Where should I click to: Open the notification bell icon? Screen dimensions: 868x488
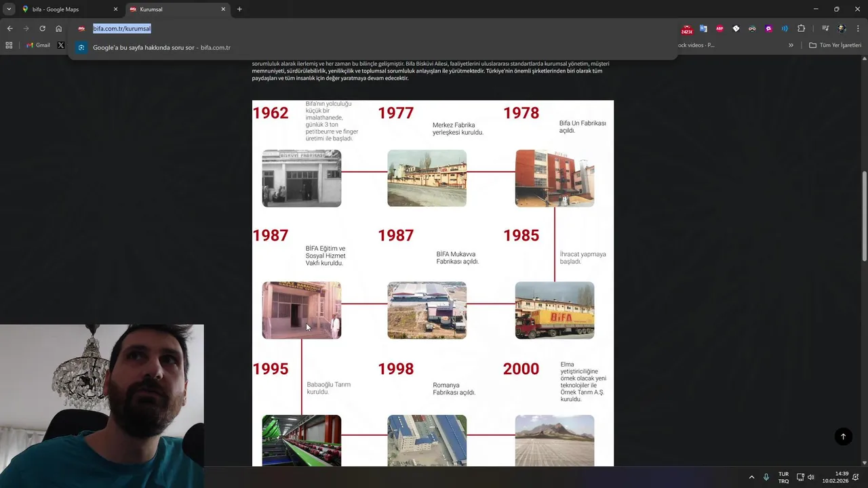[x=856, y=477]
